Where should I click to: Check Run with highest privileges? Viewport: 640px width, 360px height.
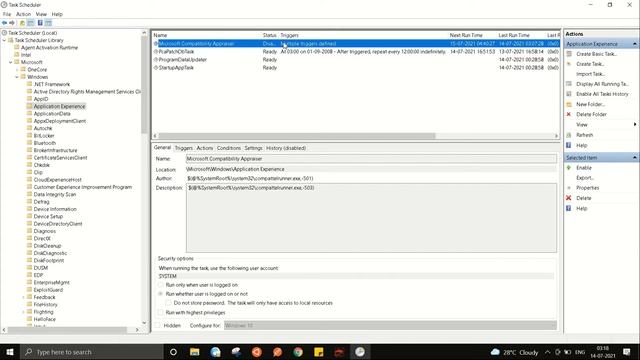click(160, 313)
